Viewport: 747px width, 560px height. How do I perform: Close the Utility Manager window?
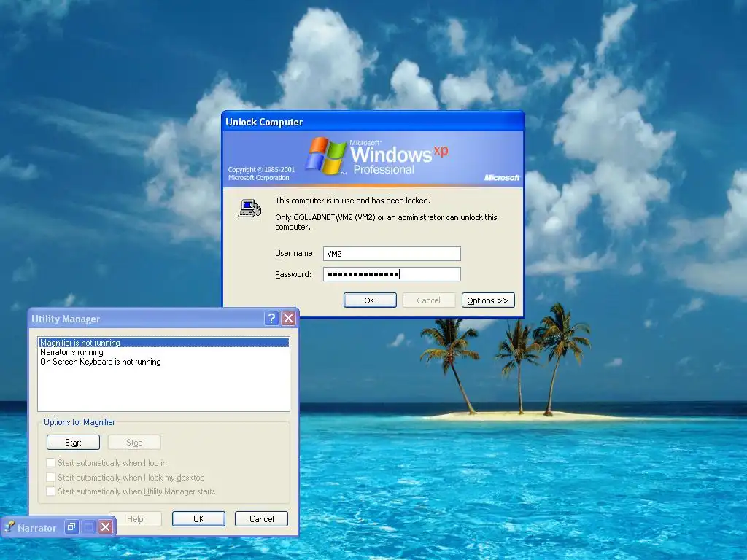(289, 318)
